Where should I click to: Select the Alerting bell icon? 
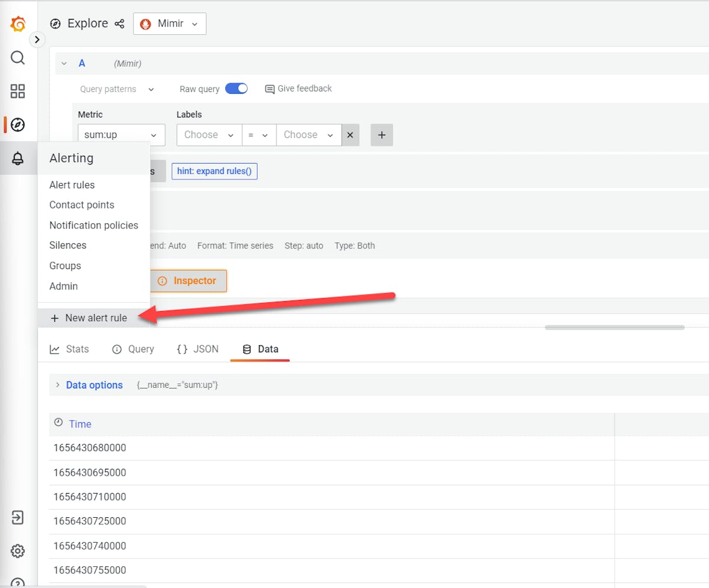click(18, 158)
